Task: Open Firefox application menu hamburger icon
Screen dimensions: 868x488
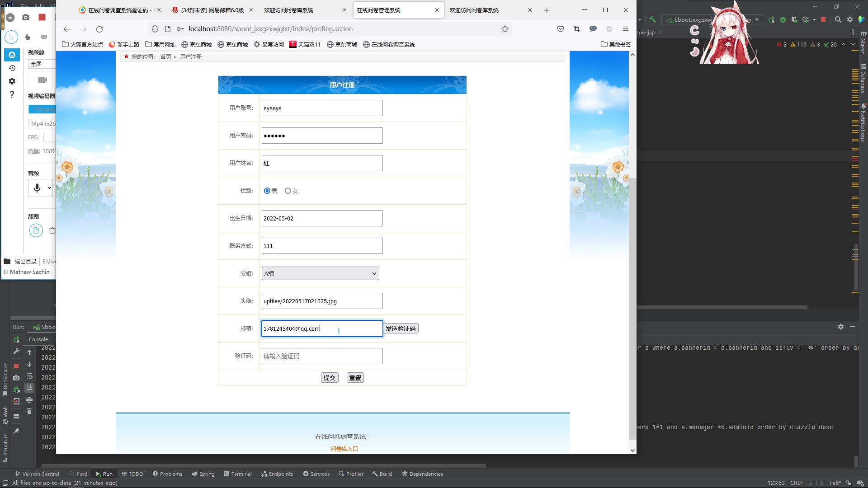Action: pyautogui.click(x=626, y=29)
